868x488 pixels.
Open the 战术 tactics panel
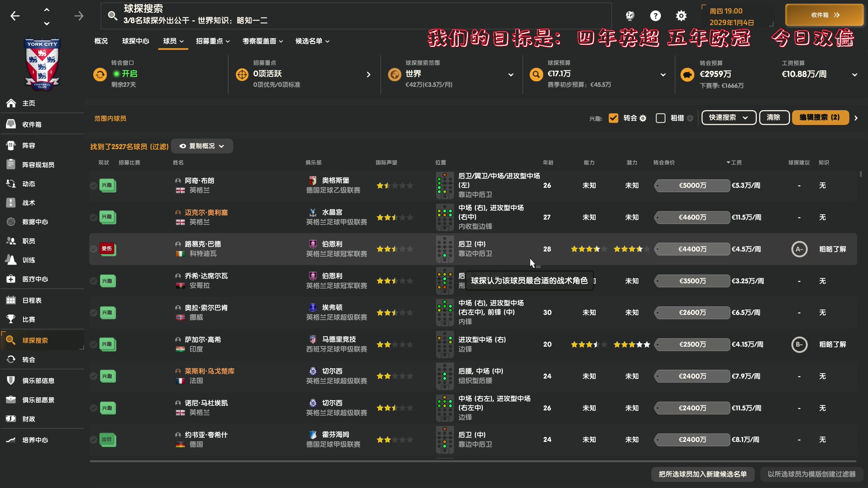coord(28,203)
